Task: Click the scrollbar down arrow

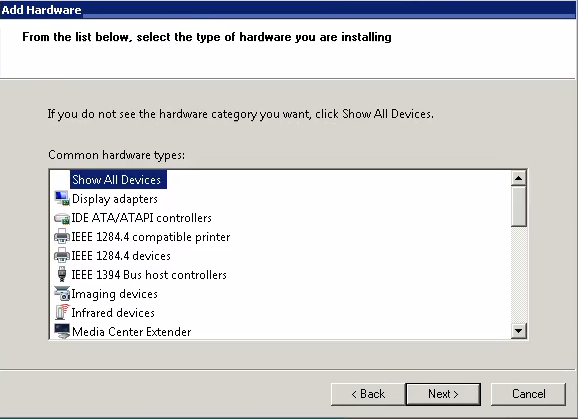Action: (x=519, y=330)
